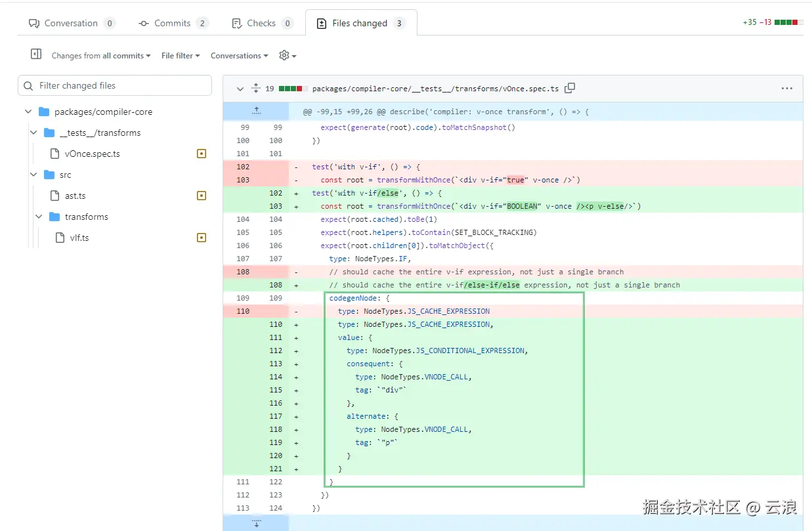
Task: Click modified marker icon beside vIf.ts
Action: click(x=202, y=238)
